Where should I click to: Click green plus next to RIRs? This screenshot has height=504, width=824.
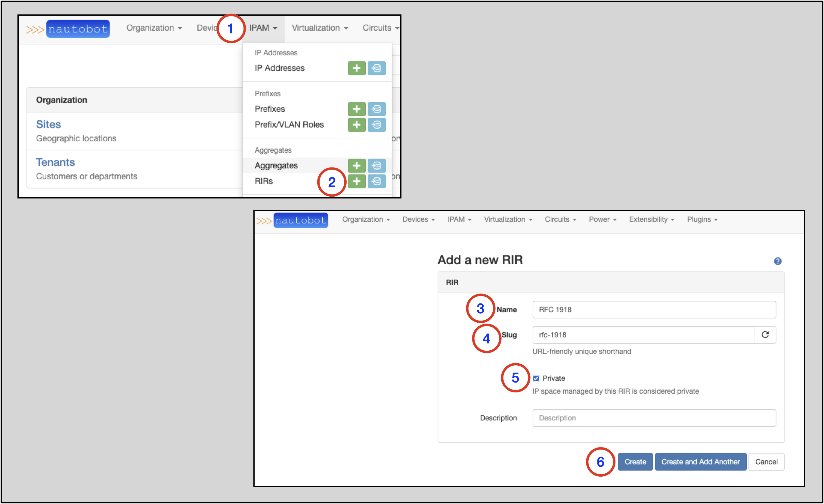(357, 181)
